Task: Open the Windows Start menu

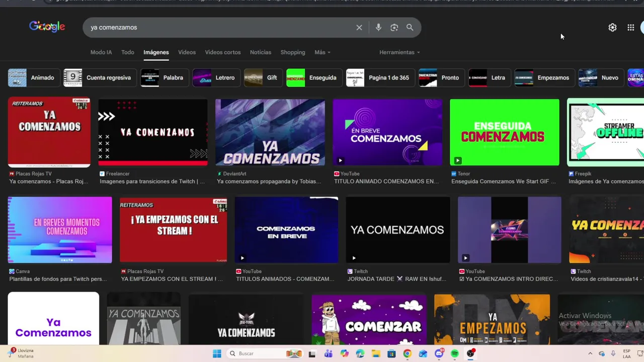Action: 217,354
